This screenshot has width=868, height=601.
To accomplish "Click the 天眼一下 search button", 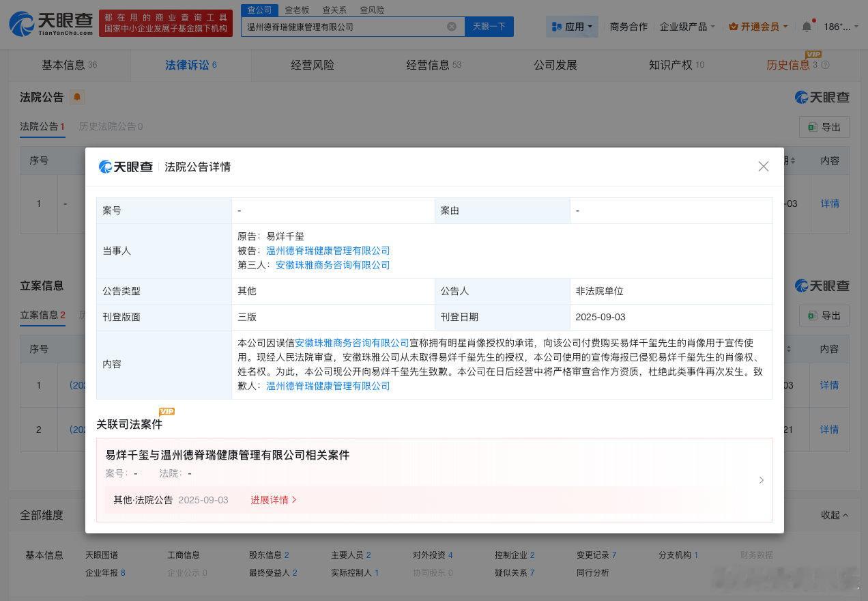I will [x=489, y=27].
